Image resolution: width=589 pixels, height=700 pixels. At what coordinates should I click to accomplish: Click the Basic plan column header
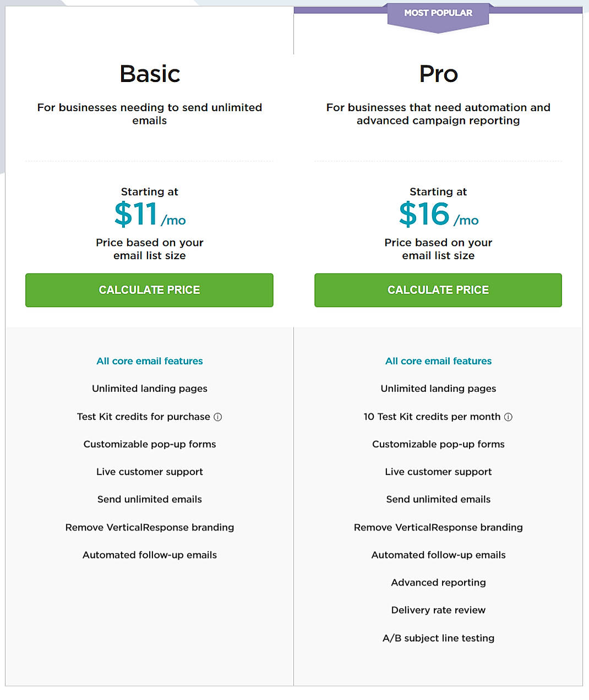tap(149, 74)
